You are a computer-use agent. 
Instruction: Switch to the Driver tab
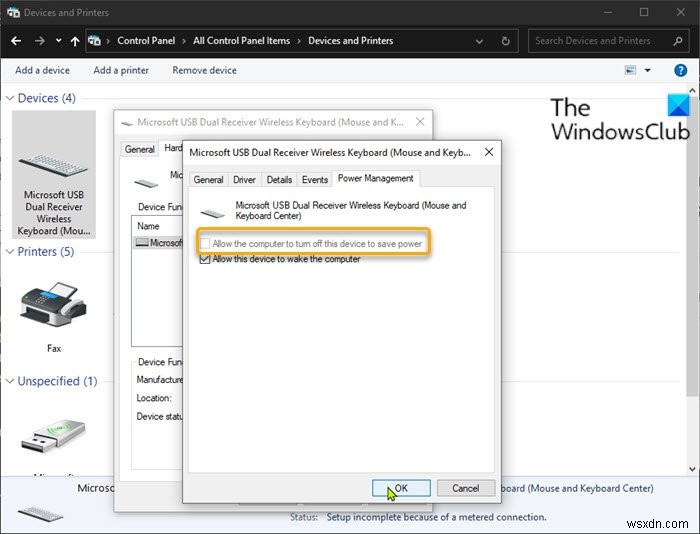click(x=245, y=179)
